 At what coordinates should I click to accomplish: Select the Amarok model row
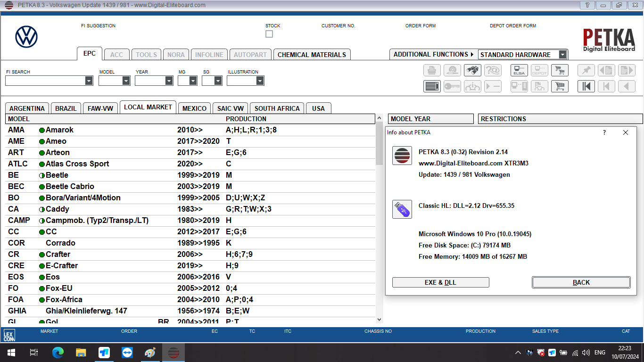(59, 130)
